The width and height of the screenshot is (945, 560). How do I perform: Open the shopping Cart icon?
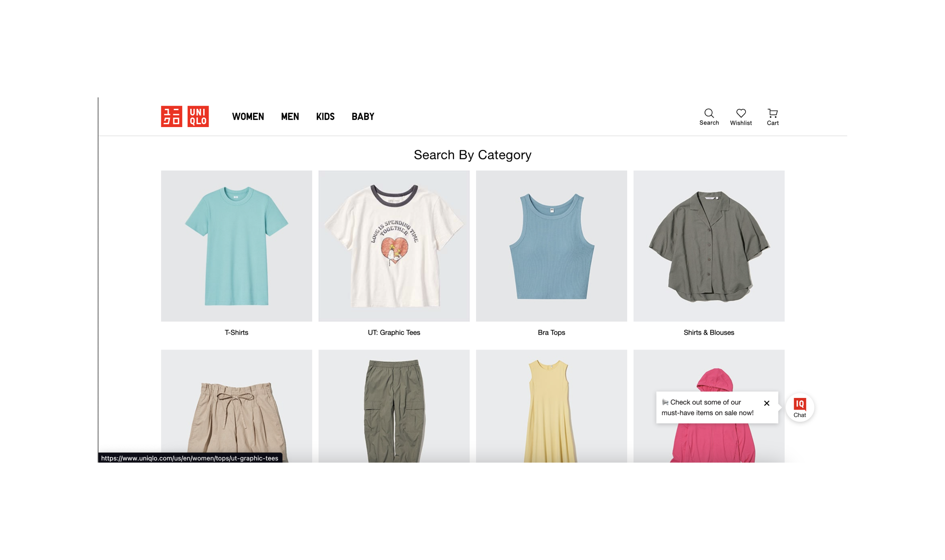[x=772, y=116]
